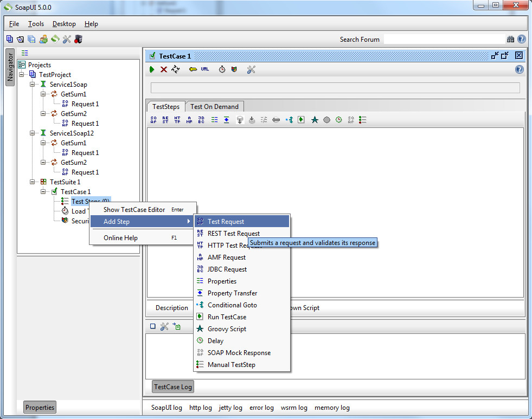Select Groovy Script in submenu
The height and width of the screenshot is (419, 532).
(x=242, y=329)
